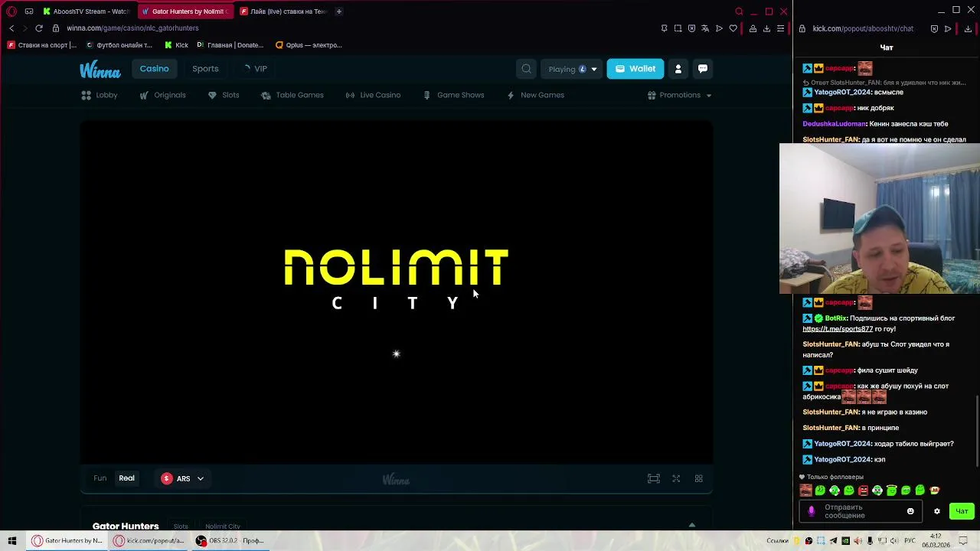Viewport: 980px width, 551px height.
Task: Switch to the Sports tab
Action: [205, 69]
